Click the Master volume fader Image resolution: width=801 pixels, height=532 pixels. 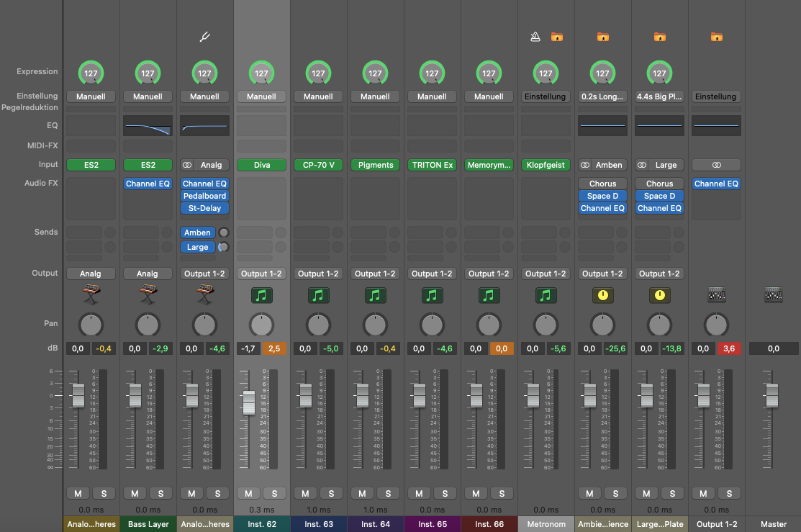click(x=772, y=395)
